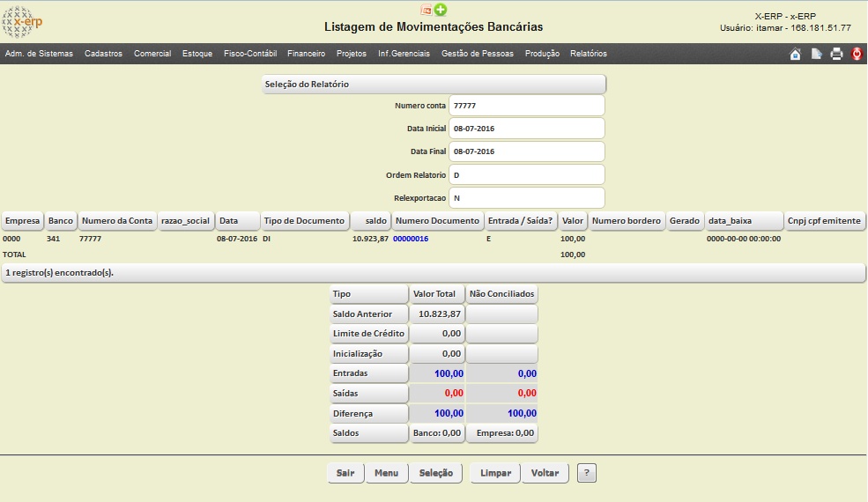This screenshot has height=502, width=868.
Task: Click the TOTAL row label
Action: pos(14,255)
